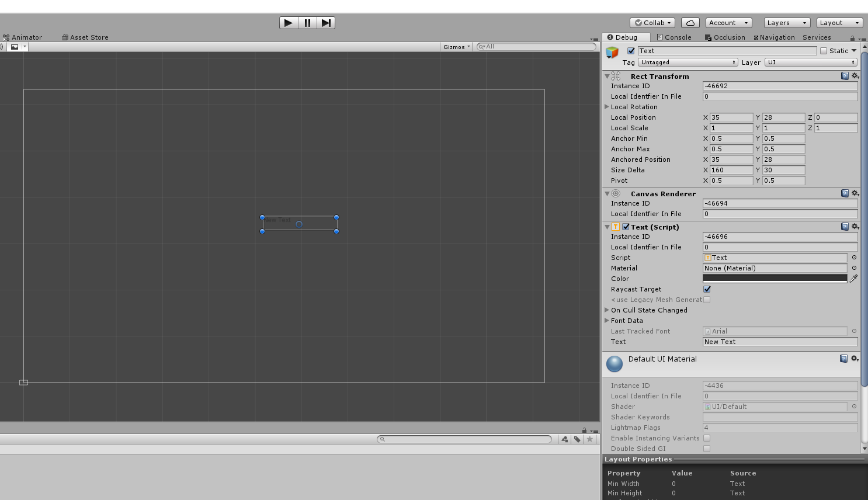Click the Pause button in the toolbar

click(x=307, y=23)
